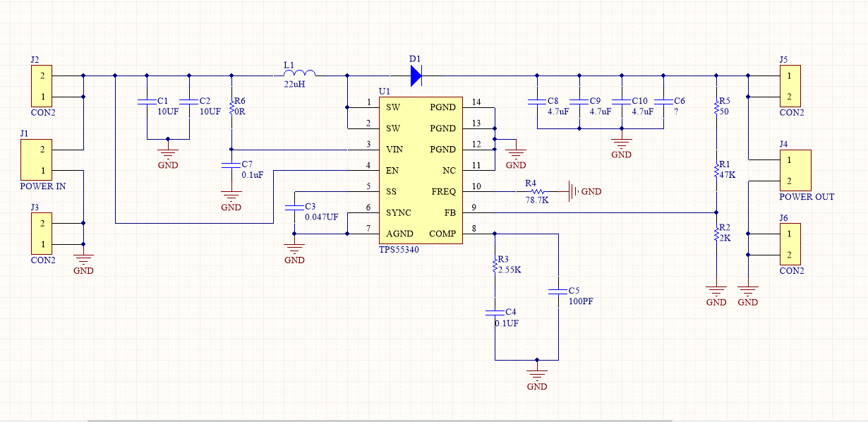Image resolution: width=868 pixels, height=422 pixels.
Task: Click the FB pin label on U1
Action: 450,213
